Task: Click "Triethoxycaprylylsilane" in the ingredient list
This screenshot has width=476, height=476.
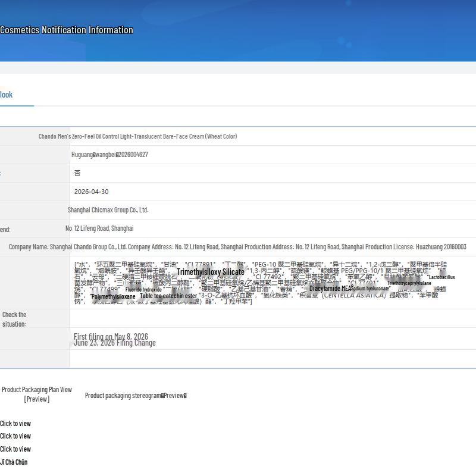Action: click(x=409, y=283)
